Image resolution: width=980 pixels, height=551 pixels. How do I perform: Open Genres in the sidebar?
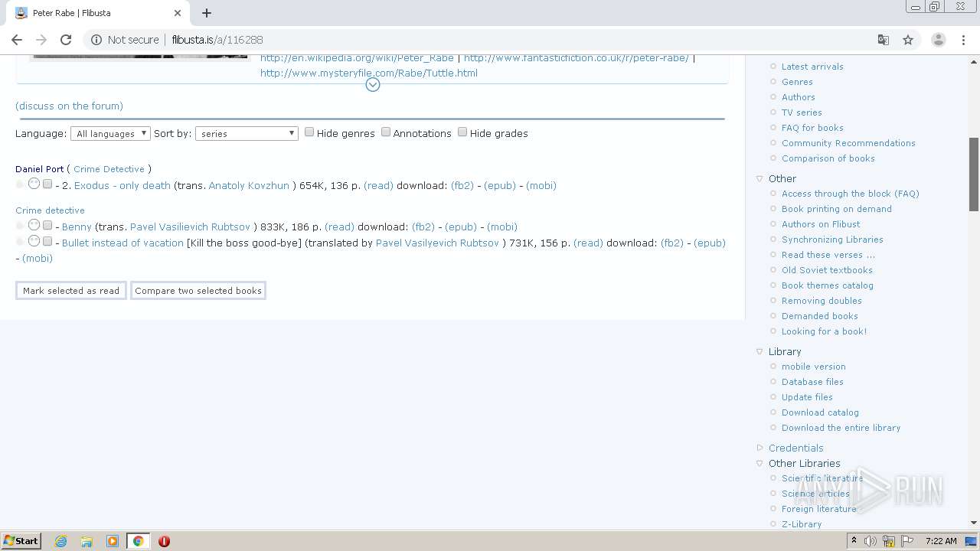[797, 82]
